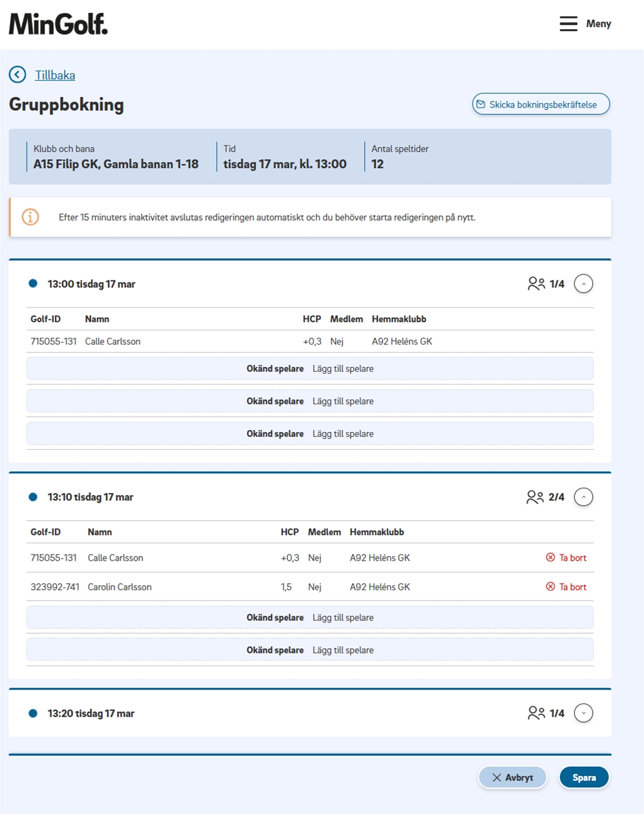Viewport: 644px width, 814px height.
Task: Click the orange info icon in notice
Action: [x=30, y=217]
